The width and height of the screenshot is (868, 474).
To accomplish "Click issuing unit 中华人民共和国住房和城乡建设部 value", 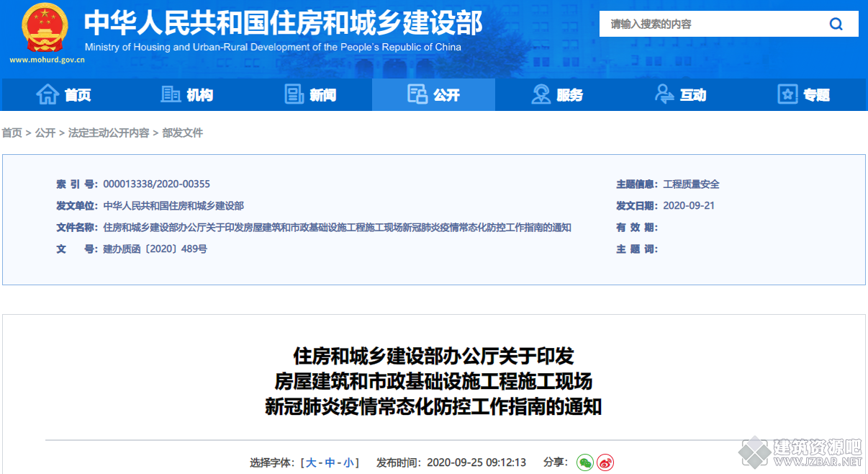I will click(173, 206).
